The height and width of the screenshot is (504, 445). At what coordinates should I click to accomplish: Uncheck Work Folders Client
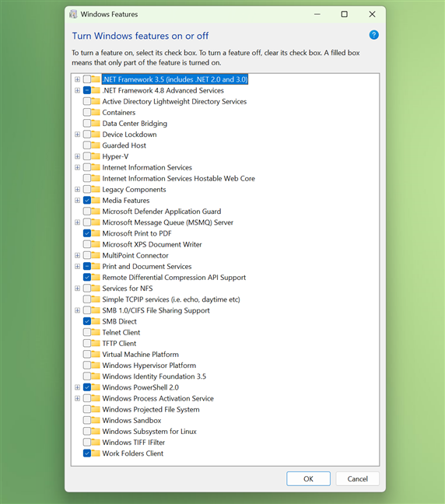(x=87, y=453)
